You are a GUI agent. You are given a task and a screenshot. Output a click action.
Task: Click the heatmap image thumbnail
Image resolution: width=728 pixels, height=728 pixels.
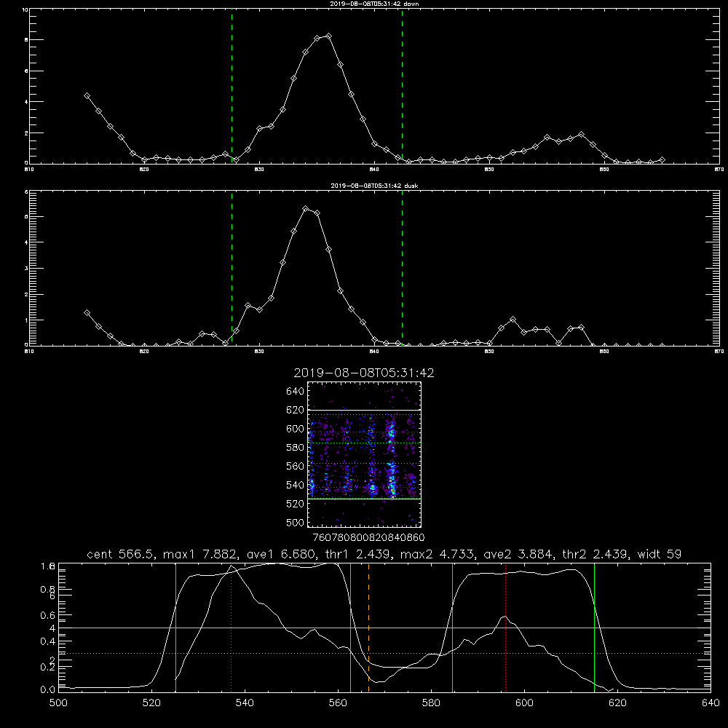[x=365, y=454]
